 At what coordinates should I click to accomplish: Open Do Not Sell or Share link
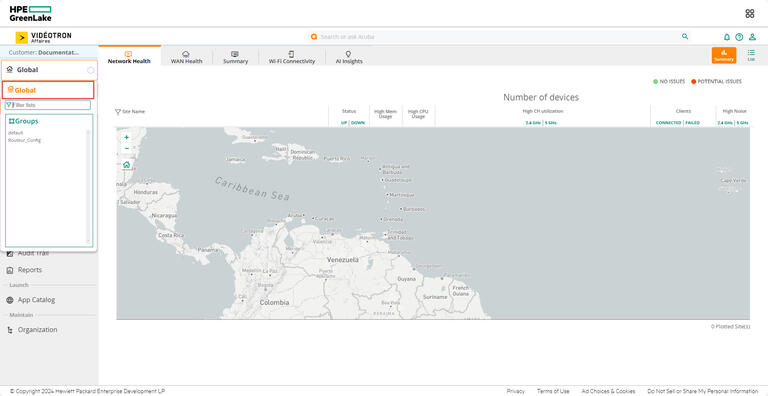[x=702, y=391]
